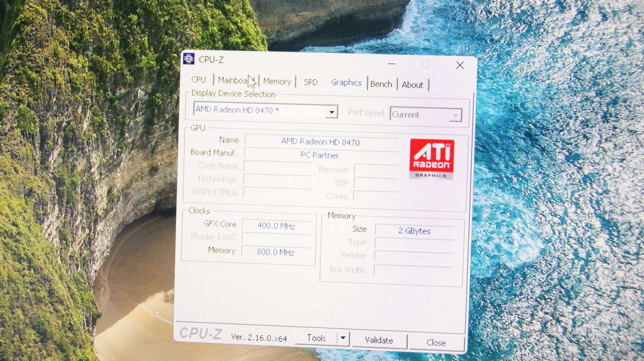Click the empty Shader / SoC clock field
This screenshot has width=644, height=361.
pos(276,239)
